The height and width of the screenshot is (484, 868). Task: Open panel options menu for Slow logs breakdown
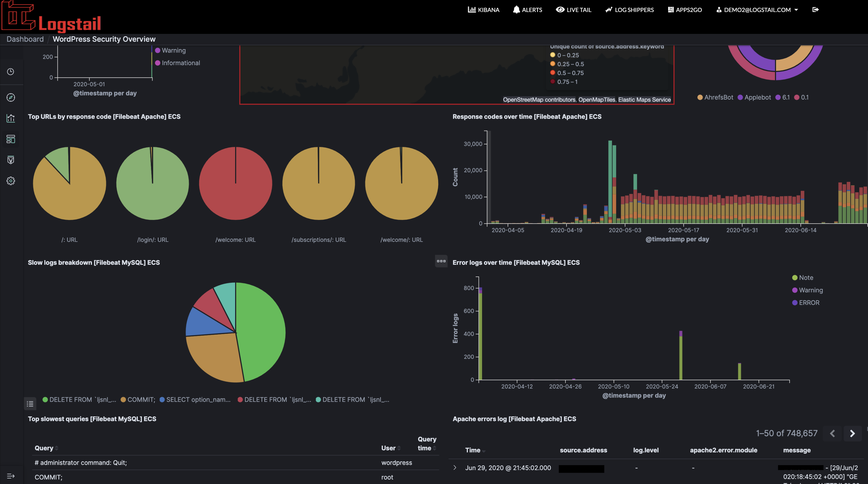441,261
